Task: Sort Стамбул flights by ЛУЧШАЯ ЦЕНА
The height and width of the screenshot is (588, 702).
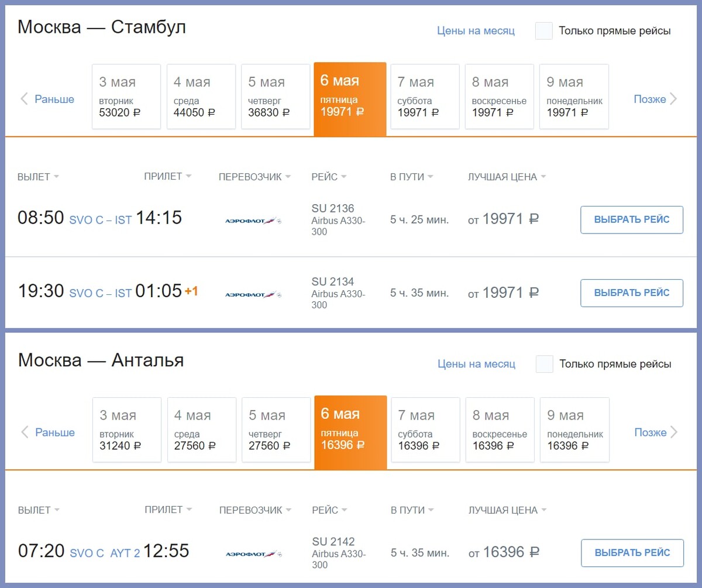Action: 507,177
